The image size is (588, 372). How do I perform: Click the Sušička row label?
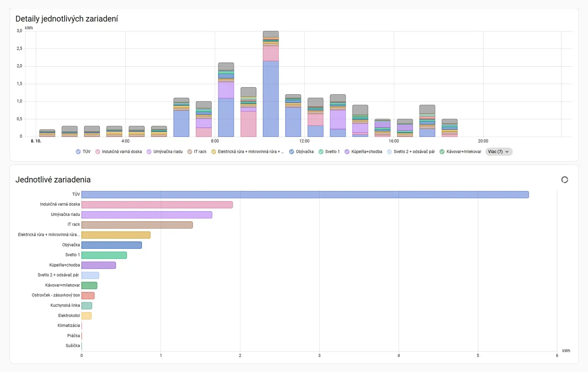pos(73,346)
